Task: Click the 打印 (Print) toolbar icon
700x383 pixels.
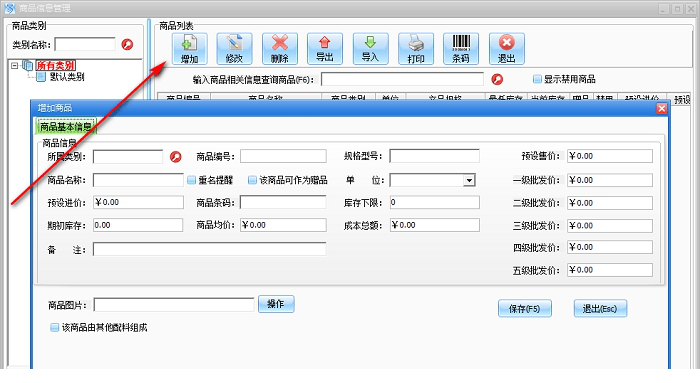Action: [416, 49]
